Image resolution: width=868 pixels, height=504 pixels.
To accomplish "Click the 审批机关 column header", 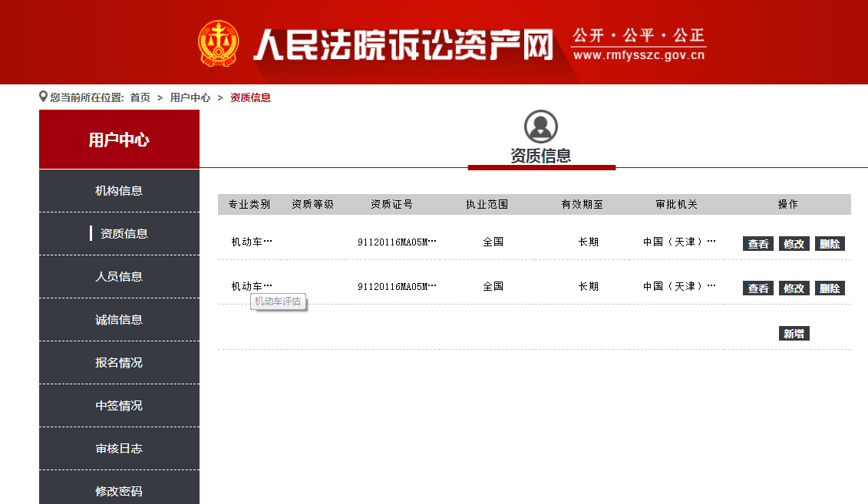I will tap(676, 205).
